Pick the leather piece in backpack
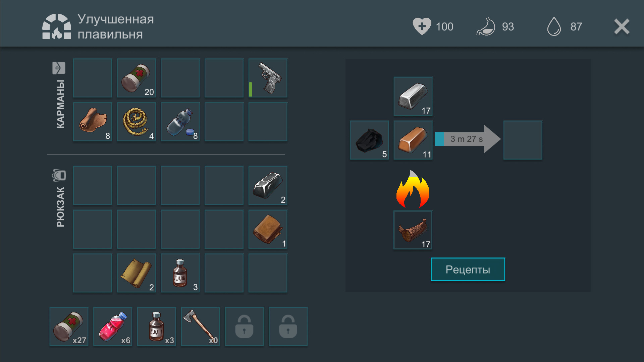Image resolution: width=644 pixels, height=362 pixels. (268, 229)
